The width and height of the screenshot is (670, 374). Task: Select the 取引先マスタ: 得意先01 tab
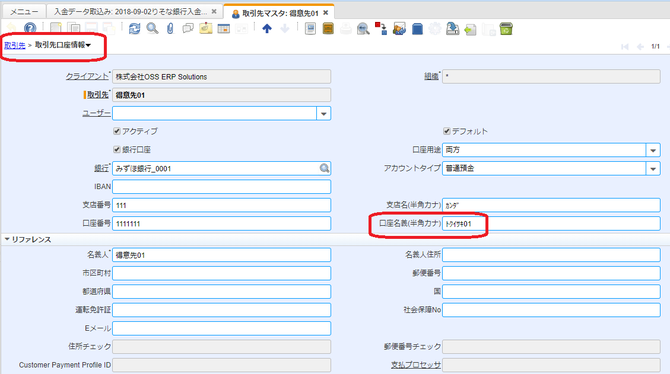280,13
